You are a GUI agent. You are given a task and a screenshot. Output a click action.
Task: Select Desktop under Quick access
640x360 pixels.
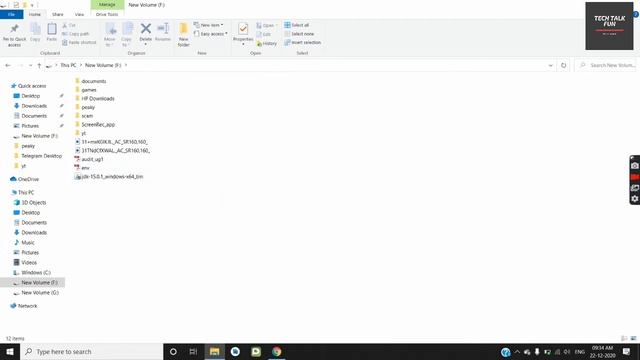point(27,96)
